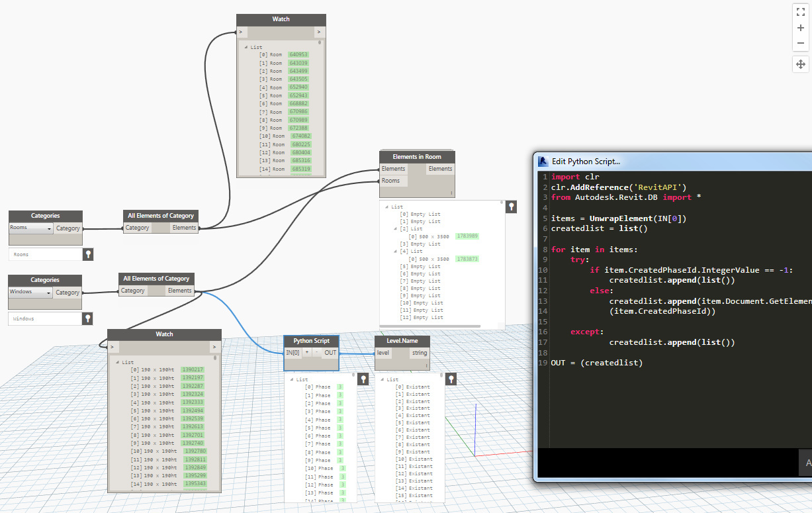Remove input port on Python Script node
Screen dimensions: 812x513
(x=316, y=353)
